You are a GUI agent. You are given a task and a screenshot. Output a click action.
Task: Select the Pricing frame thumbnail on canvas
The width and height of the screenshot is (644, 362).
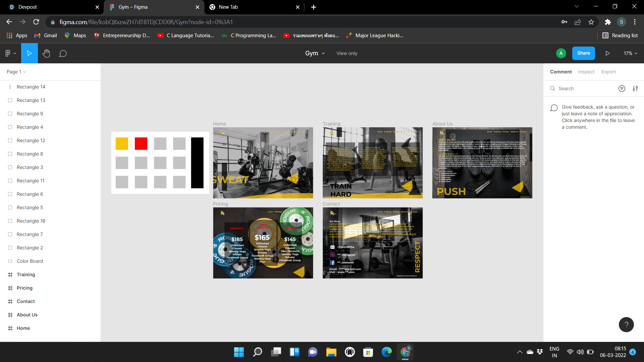point(263,243)
